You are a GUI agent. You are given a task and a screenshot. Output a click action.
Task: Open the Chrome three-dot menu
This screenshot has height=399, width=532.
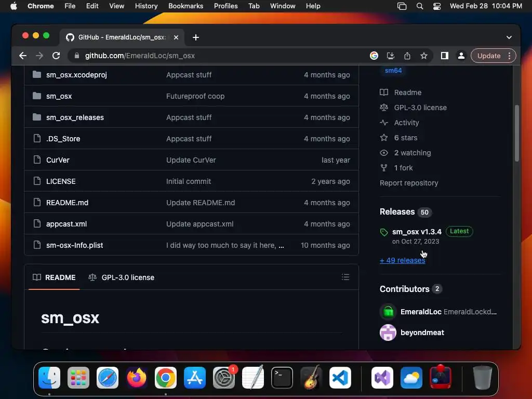click(x=509, y=56)
